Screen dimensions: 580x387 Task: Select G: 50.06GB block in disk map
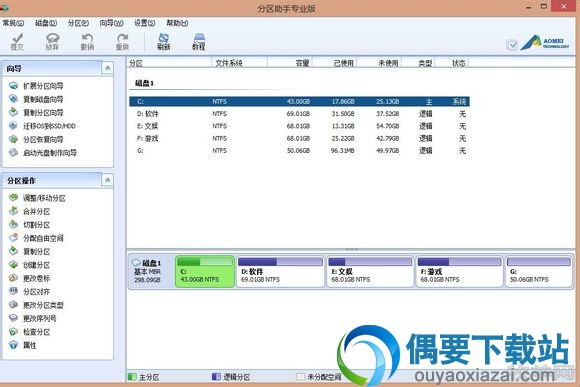[539, 272]
